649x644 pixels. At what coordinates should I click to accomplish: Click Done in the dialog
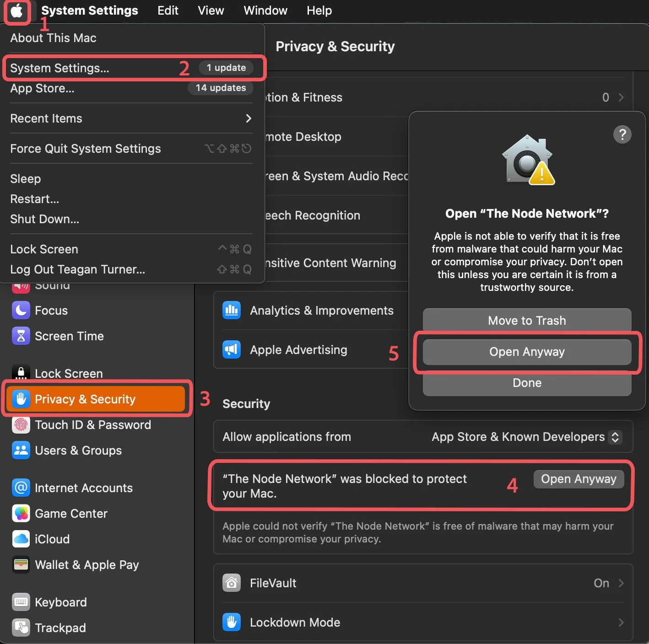point(527,383)
